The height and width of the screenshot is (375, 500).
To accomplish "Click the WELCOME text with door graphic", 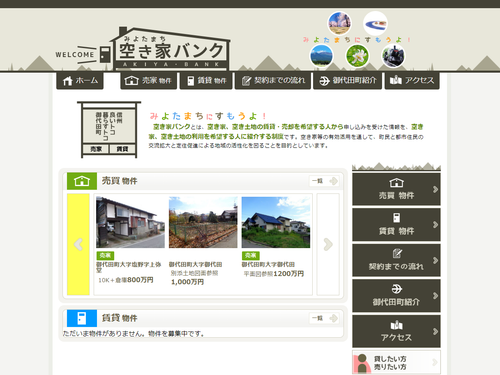I will coord(83,54).
